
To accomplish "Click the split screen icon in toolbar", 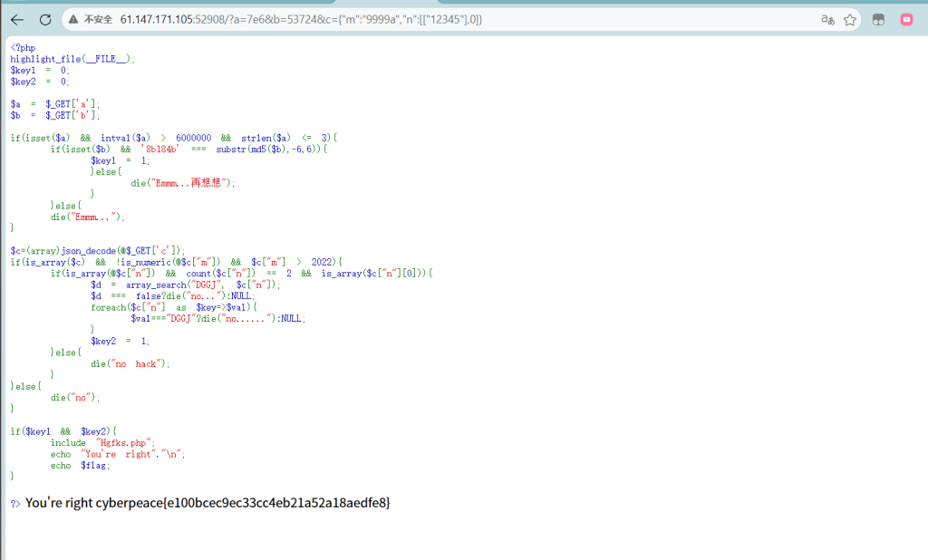I will click(x=878, y=19).
